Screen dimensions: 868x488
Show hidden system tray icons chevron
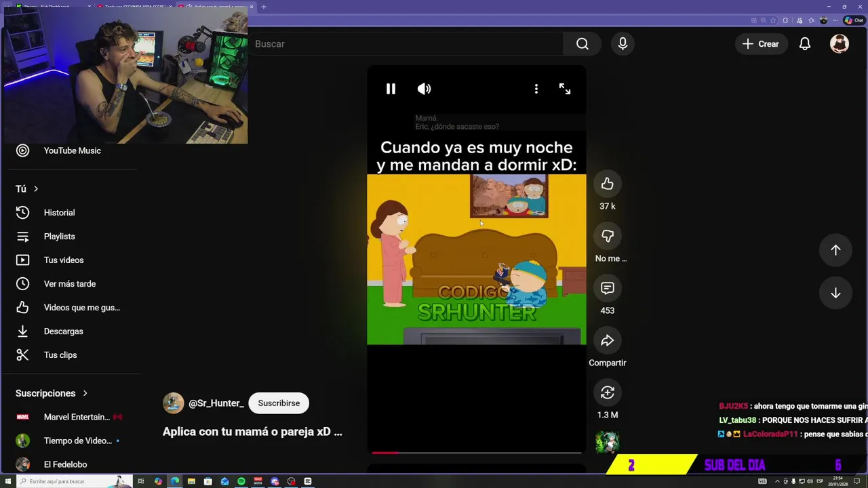click(x=777, y=481)
